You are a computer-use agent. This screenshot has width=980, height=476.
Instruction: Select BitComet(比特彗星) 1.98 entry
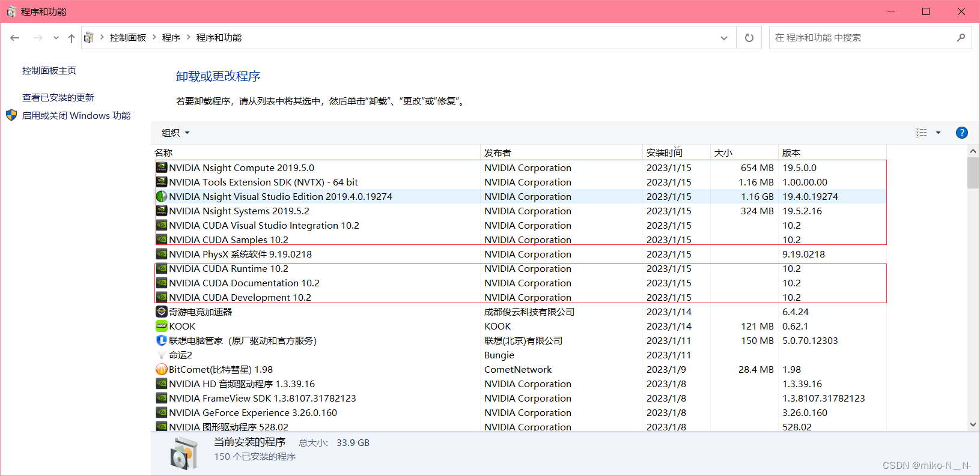[x=221, y=370]
